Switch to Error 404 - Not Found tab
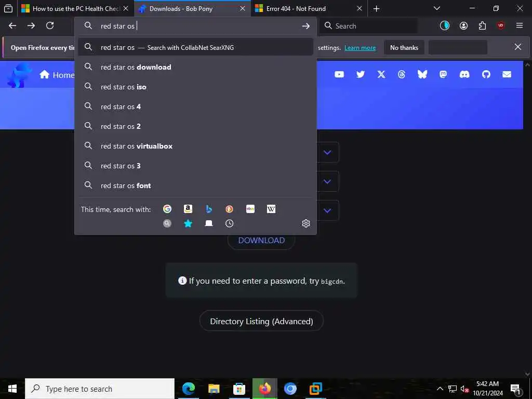This screenshot has width=532, height=399. click(309, 8)
